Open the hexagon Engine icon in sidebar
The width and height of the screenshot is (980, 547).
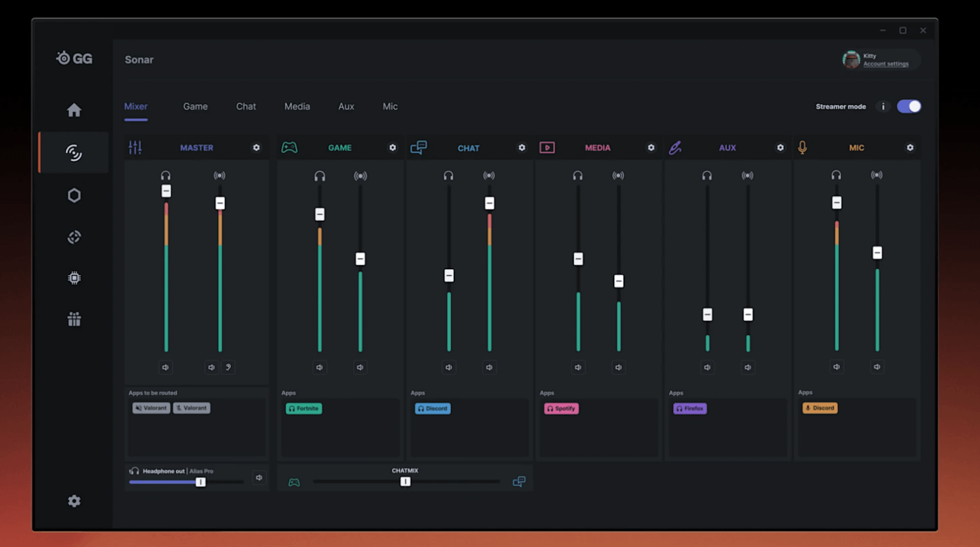click(x=74, y=195)
